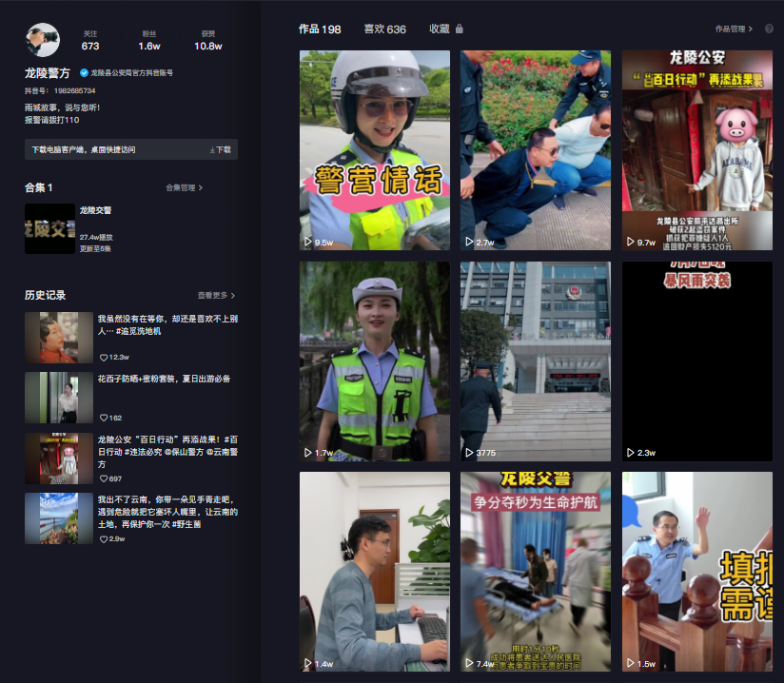This screenshot has width=784, height=683.
Task: Expand 查看更多 in the history section
Action: [216, 296]
